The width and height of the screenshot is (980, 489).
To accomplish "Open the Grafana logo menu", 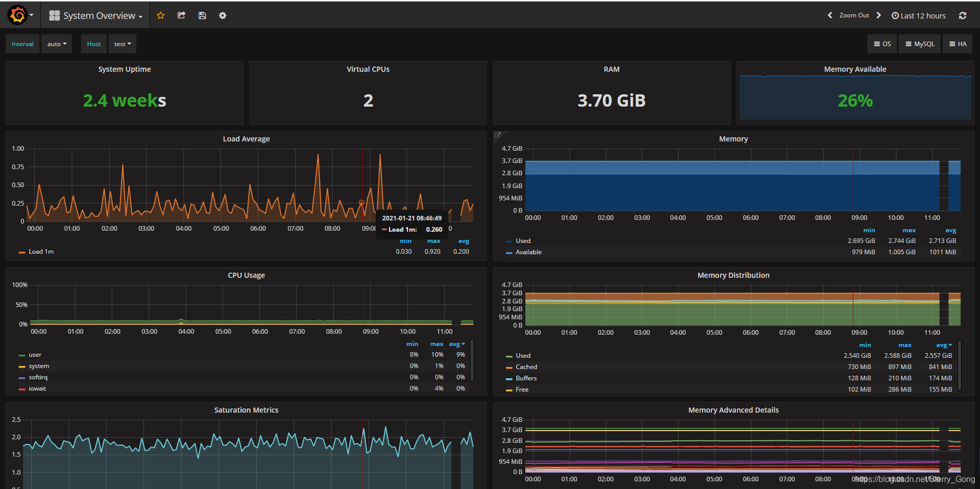I will point(21,15).
